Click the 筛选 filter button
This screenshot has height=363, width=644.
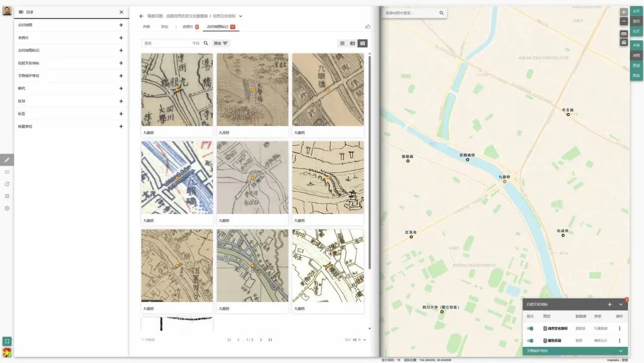[221, 44]
